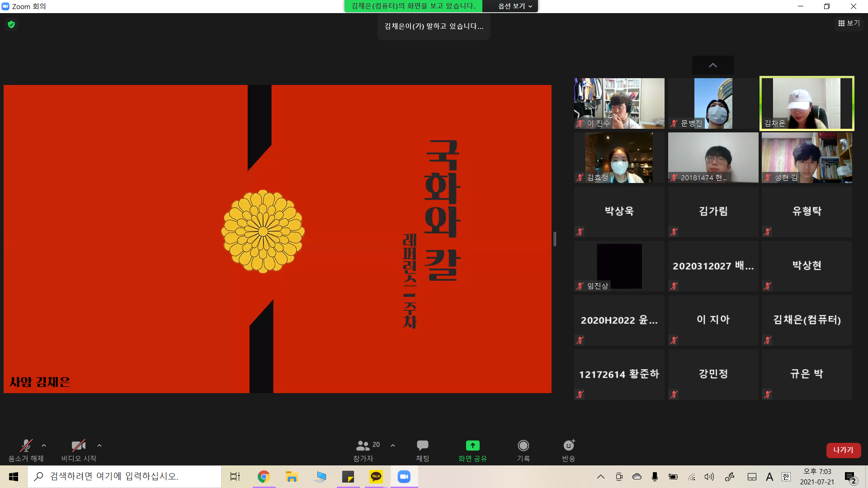Start recording with the Record icon
The width and height of the screenshot is (868, 488).
point(523,446)
